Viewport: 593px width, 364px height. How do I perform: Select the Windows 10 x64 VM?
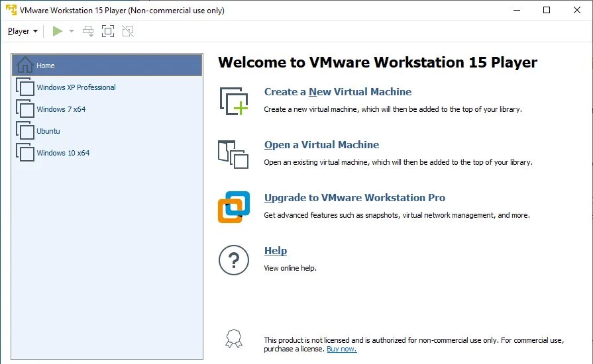[107, 153]
